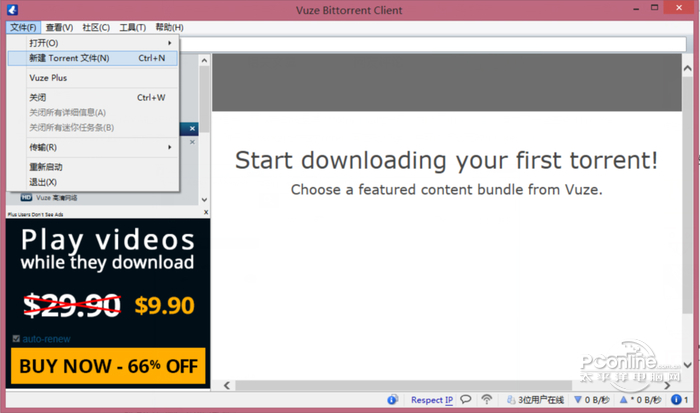Click the horizontal scrollbar thumb

404,385
